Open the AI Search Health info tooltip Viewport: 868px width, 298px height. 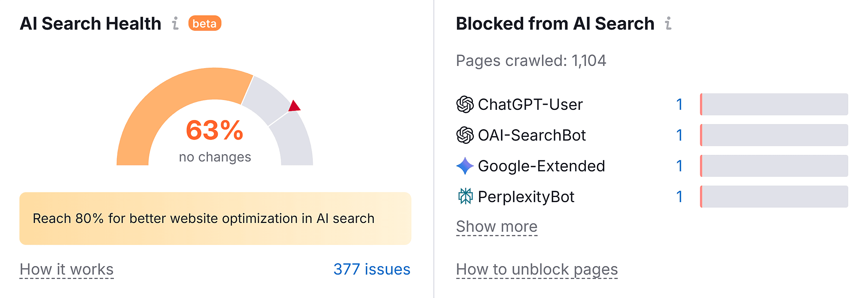coord(175,24)
